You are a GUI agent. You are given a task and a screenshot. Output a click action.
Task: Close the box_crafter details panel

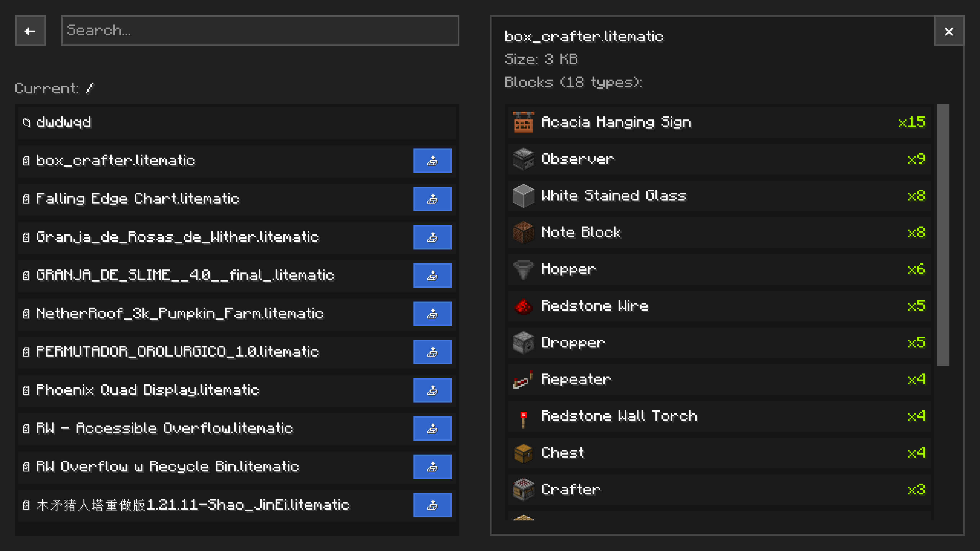point(949,31)
